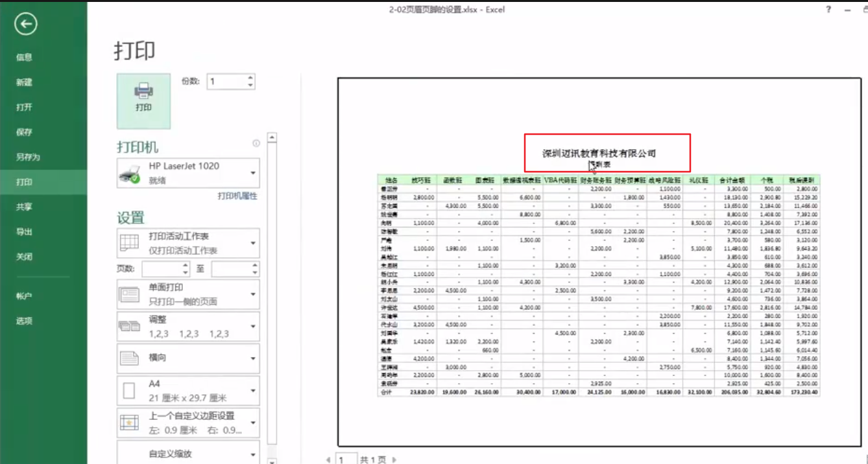Click the big 打印 print button

pos(143,100)
